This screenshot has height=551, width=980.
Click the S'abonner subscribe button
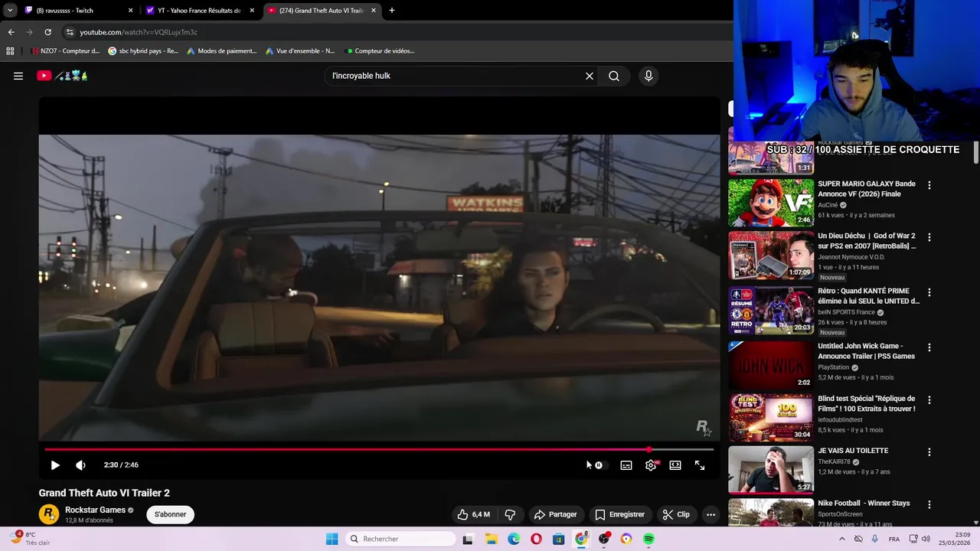click(x=170, y=514)
